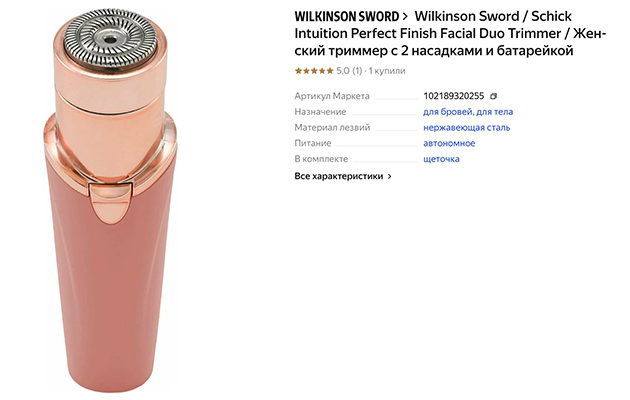Click the Материал лезвий characteristic label

tap(332, 127)
